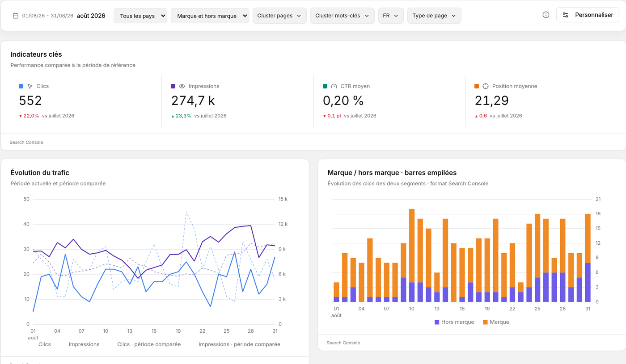
Task: Click the eye icon next to Impressions
Action: [182, 86]
